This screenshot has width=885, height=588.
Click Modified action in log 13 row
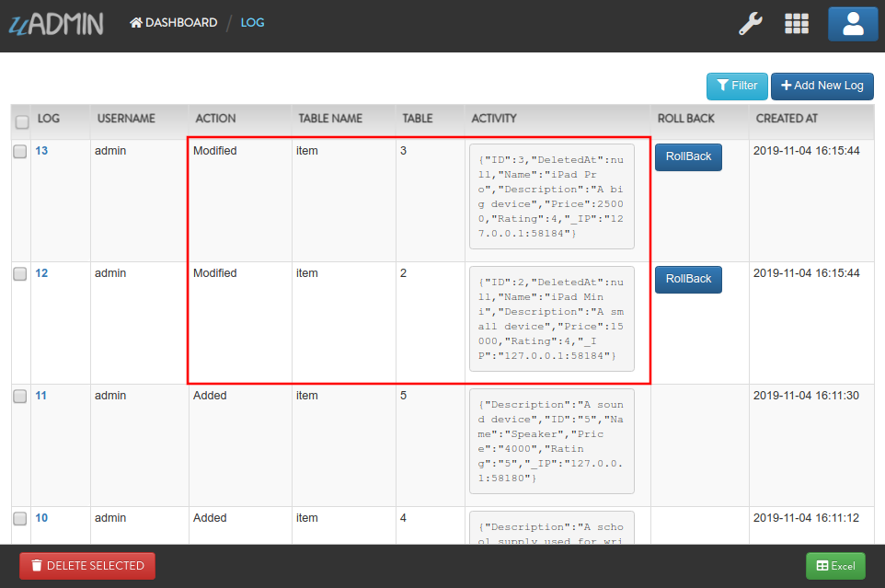coord(214,151)
